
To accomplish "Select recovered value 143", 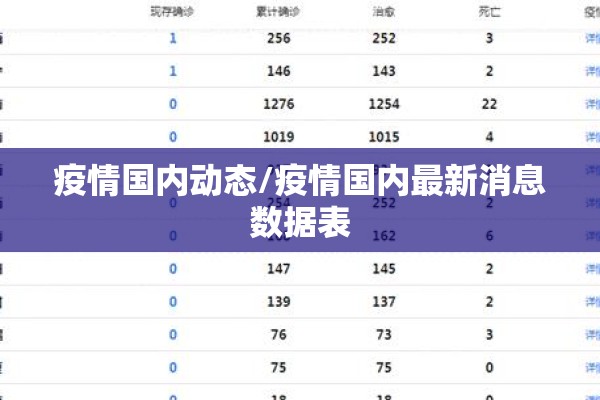I will tap(384, 71).
